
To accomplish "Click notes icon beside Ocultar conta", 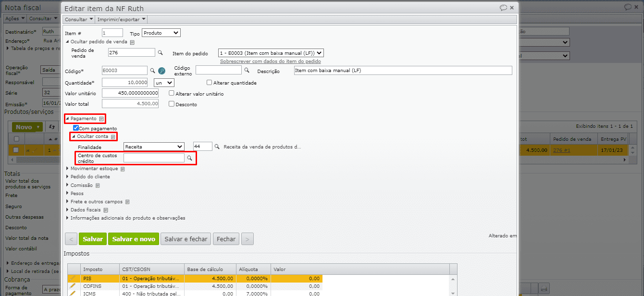I will 113,137.
